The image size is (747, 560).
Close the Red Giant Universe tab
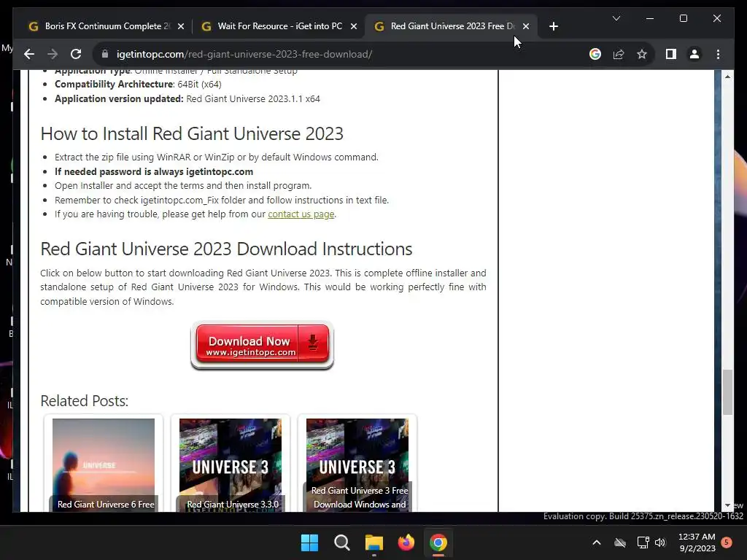526,26
